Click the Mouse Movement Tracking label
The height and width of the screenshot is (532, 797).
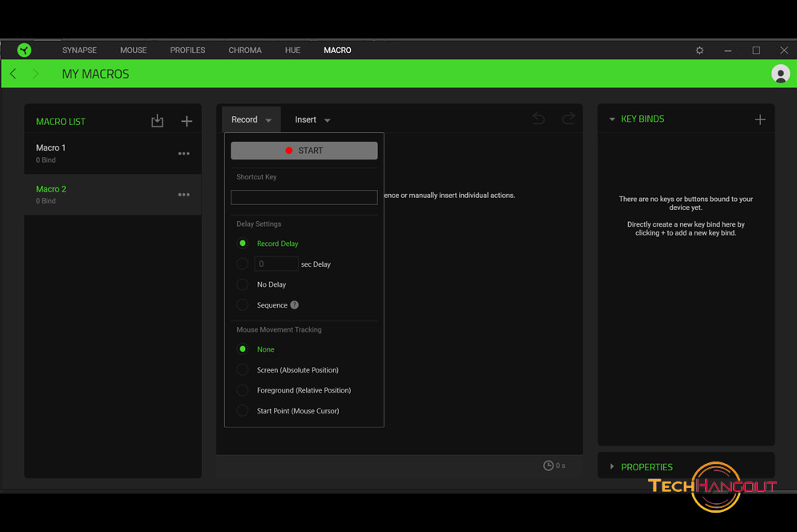(279, 329)
